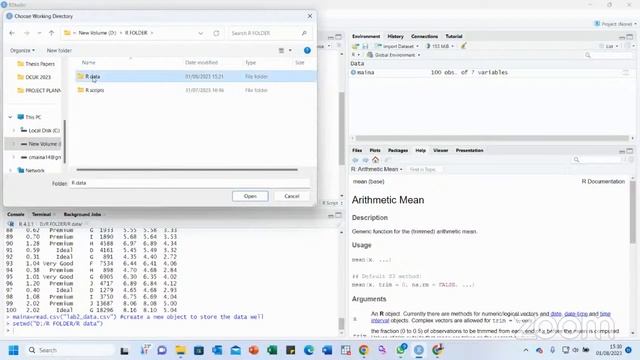Open File Explorer from taskbar
The width and height of the screenshot is (640, 360).
click(x=180, y=350)
